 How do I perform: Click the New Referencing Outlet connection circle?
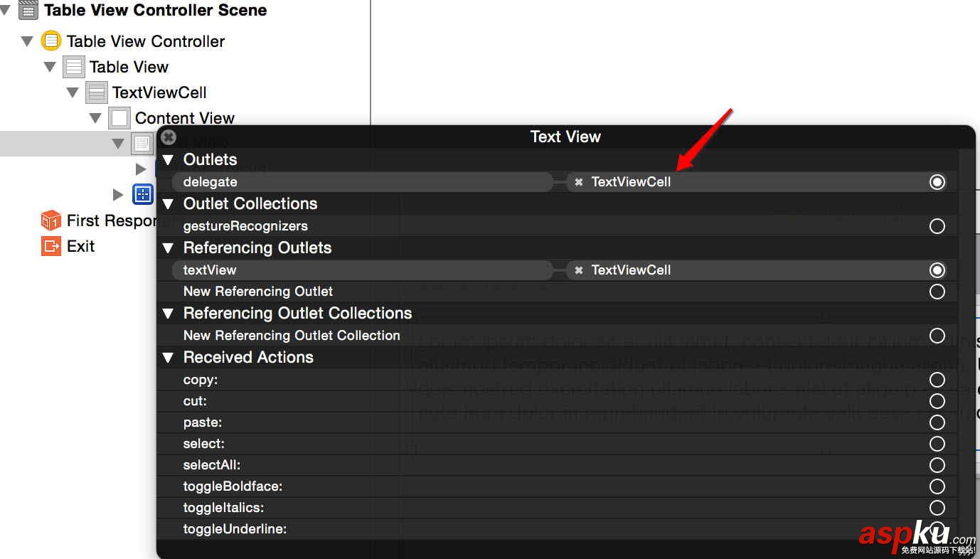click(937, 292)
